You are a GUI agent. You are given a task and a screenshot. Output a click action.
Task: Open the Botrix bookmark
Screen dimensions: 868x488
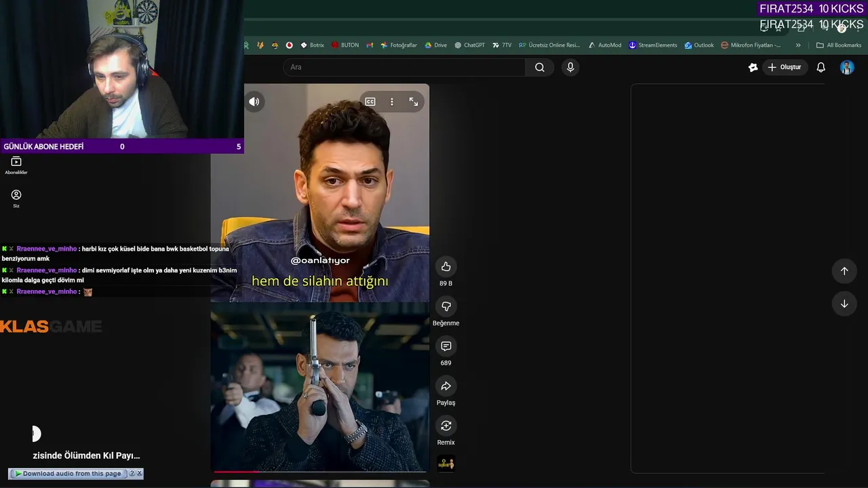312,45
